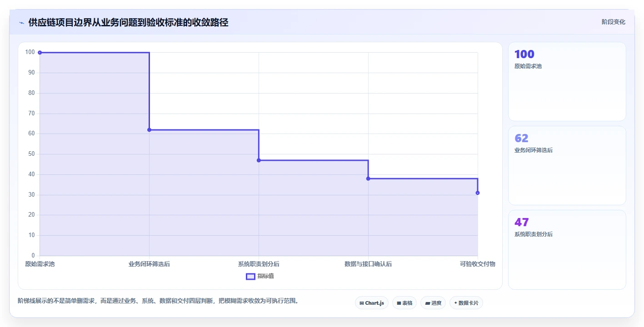Toggle the 指标值 legend item
Viewport: 644px width, 327px height.
tap(260, 276)
